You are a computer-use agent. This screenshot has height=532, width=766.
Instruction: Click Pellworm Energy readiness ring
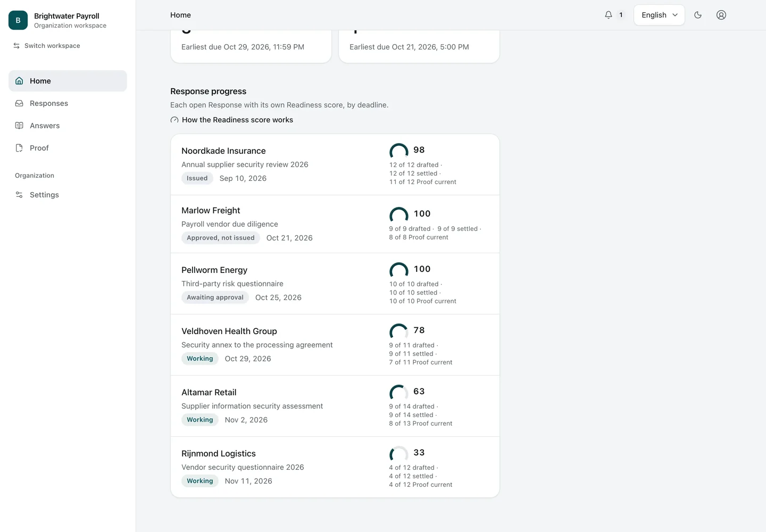click(399, 270)
